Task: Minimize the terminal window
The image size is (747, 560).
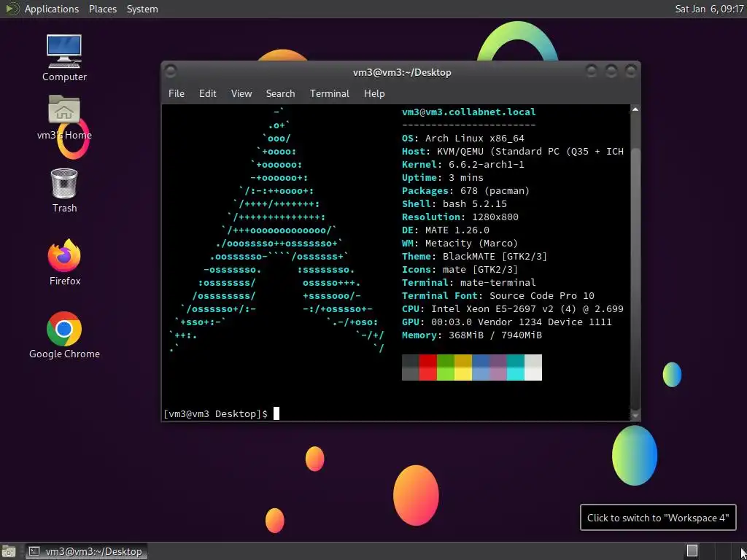Action: click(591, 71)
